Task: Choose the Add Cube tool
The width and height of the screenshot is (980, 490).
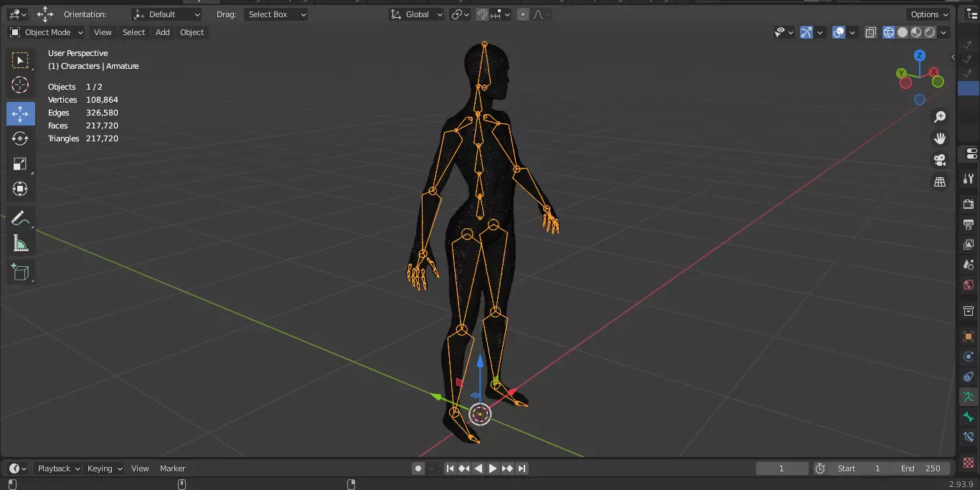Action: tap(20, 272)
